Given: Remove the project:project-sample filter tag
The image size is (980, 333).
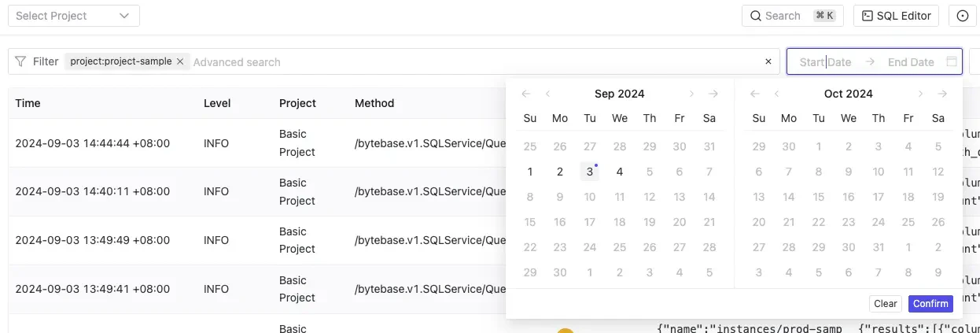Looking at the screenshot, I should pyautogui.click(x=180, y=61).
